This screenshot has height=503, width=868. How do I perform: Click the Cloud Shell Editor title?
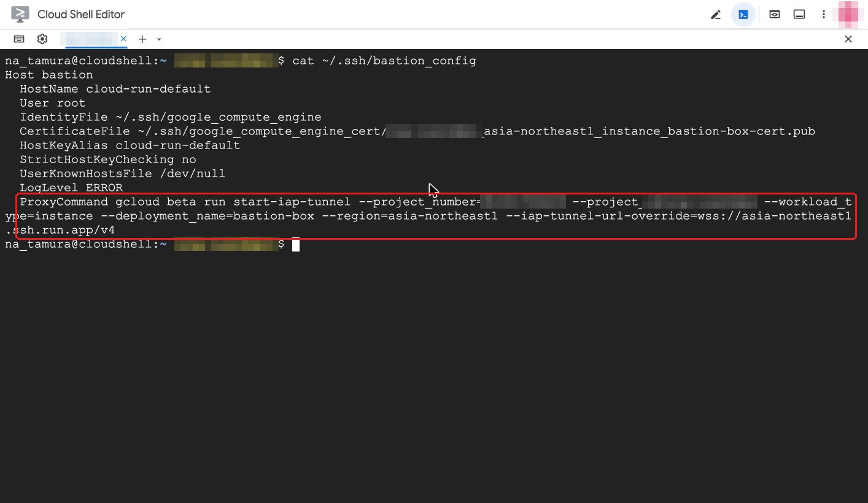pos(81,14)
